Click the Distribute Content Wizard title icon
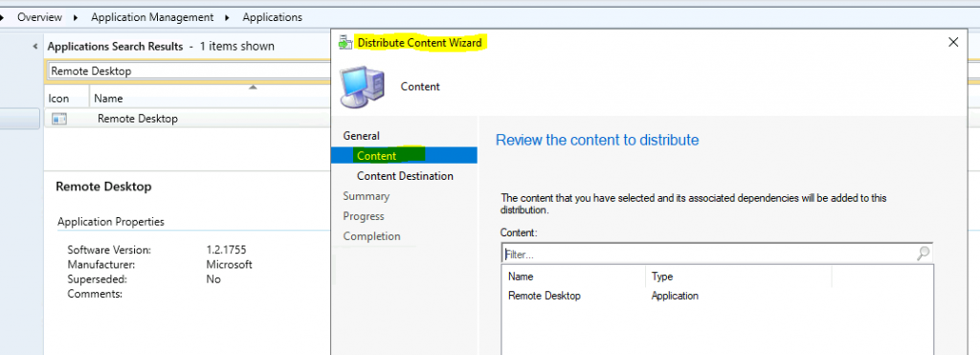Screen dimensions: 980x355 coord(345,42)
